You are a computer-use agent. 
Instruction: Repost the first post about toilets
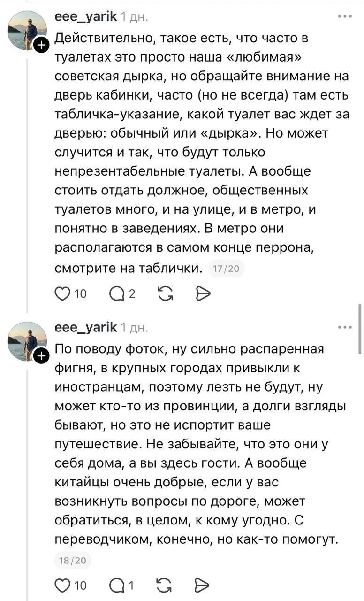click(x=164, y=293)
